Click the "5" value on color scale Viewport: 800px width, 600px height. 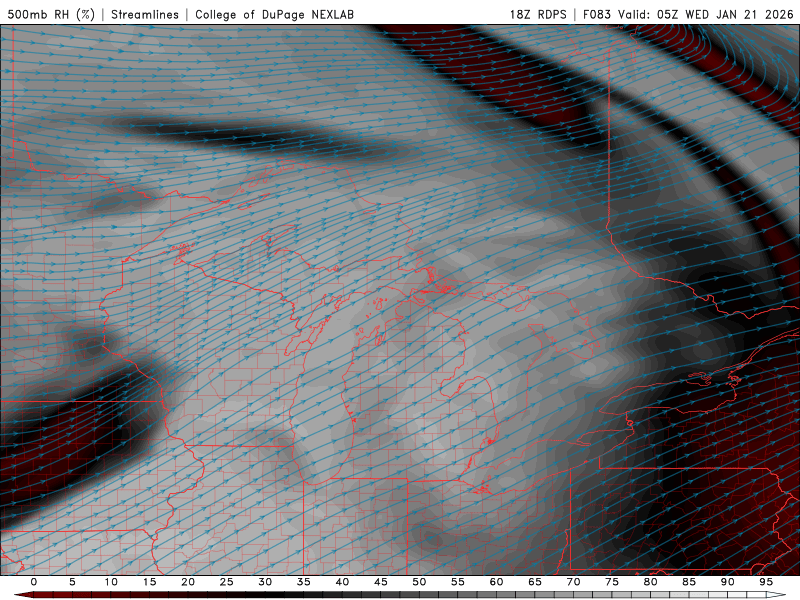(72, 582)
